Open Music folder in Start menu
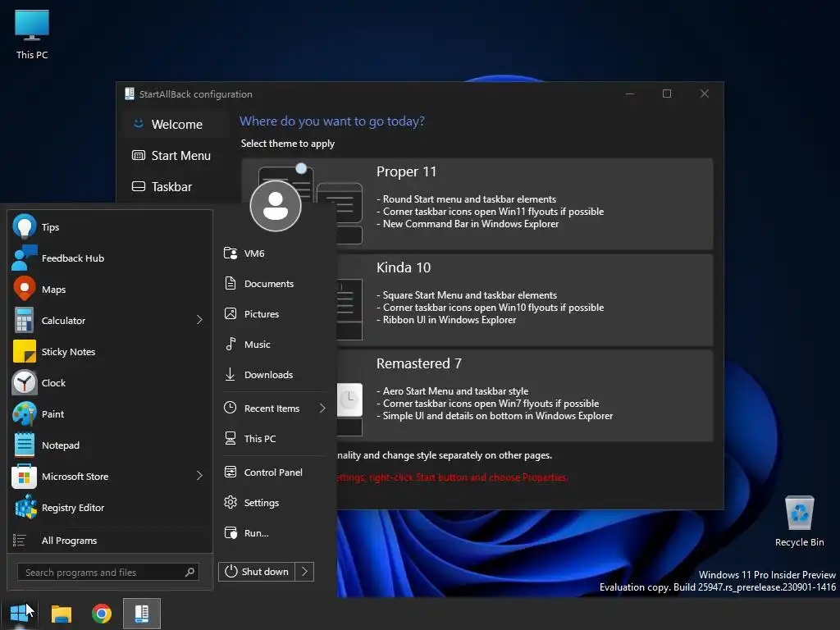The image size is (840, 630). point(274,345)
